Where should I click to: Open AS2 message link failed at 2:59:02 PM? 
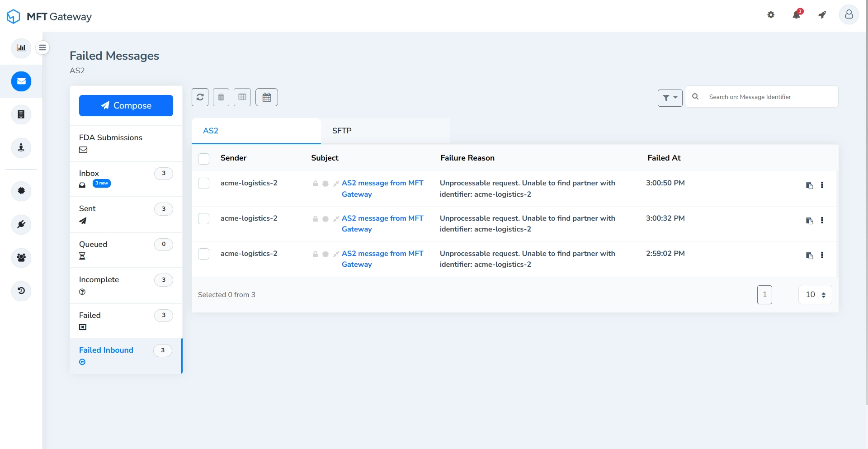click(x=382, y=259)
